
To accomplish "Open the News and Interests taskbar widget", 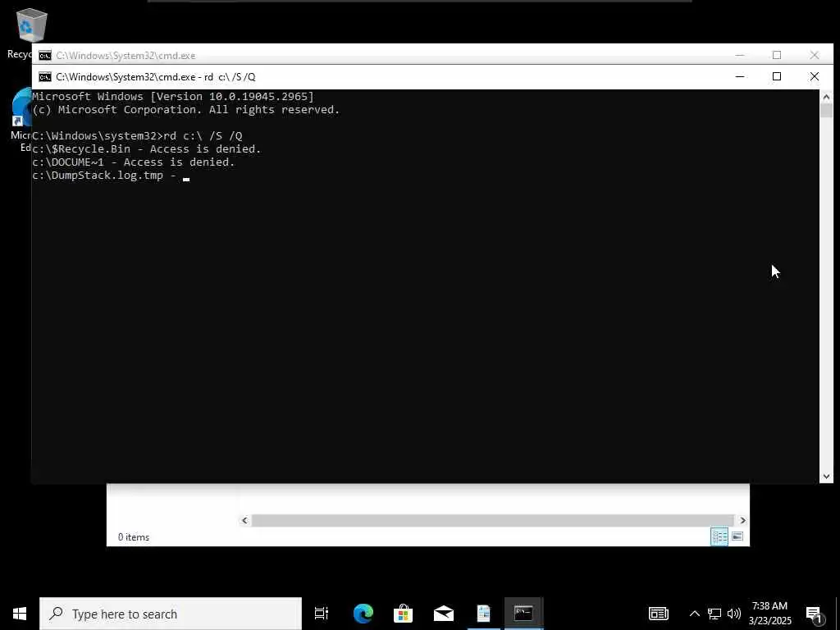I will pos(659,614).
